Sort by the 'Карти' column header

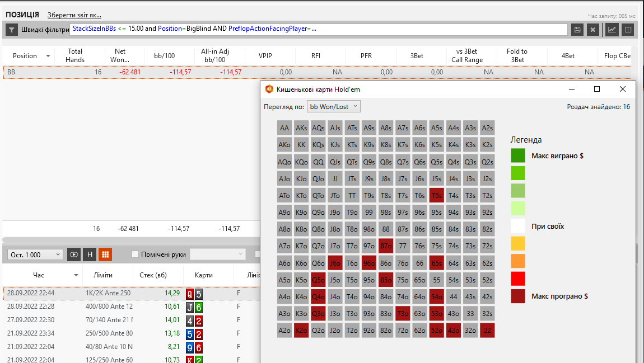[204, 275]
